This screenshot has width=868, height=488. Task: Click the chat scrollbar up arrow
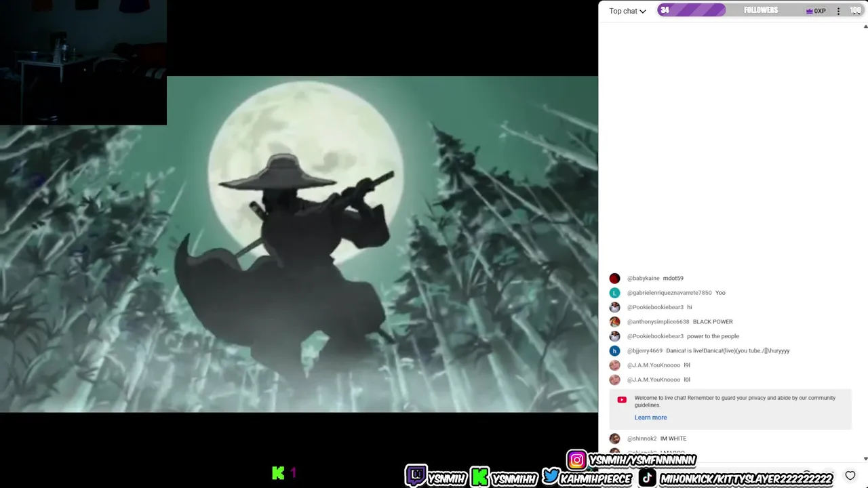(865, 26)
